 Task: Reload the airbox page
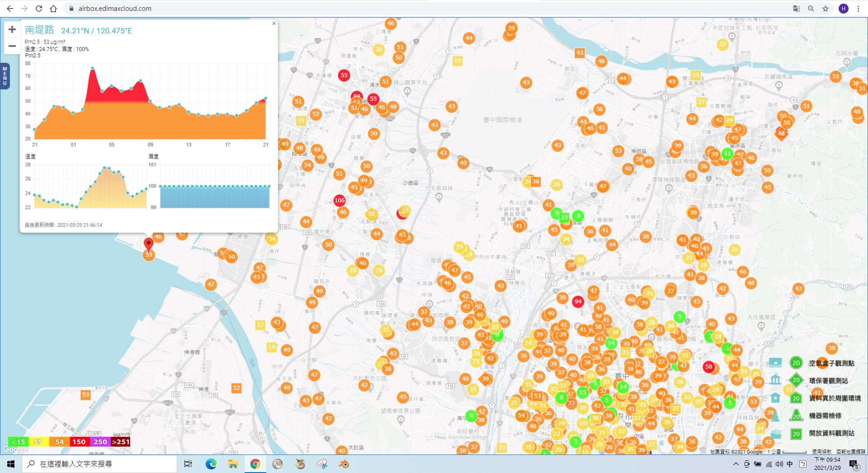tap(39, 9)
